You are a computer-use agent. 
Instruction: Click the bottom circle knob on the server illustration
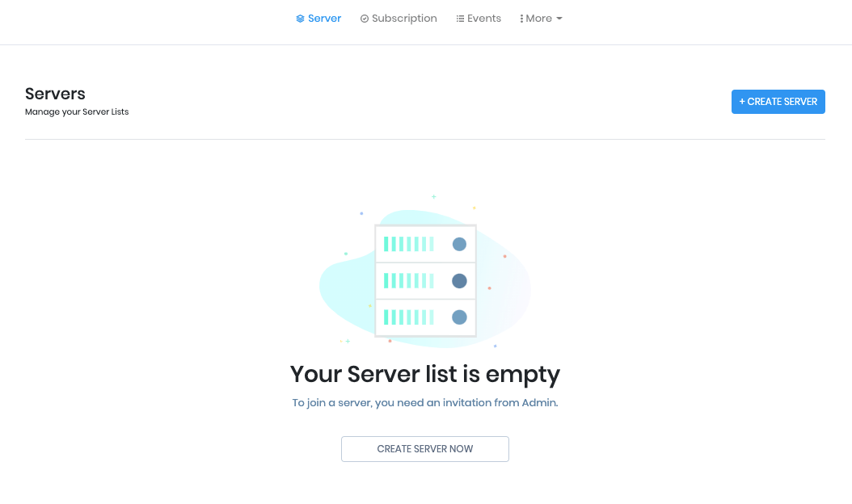coord(459,317)
